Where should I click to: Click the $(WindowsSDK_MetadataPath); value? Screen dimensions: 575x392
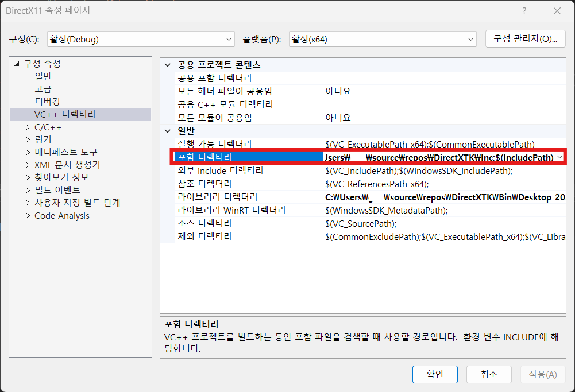pos(386,210)
